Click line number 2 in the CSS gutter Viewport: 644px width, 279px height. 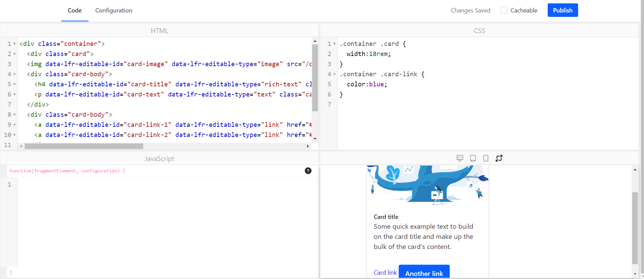click(329, 54)
